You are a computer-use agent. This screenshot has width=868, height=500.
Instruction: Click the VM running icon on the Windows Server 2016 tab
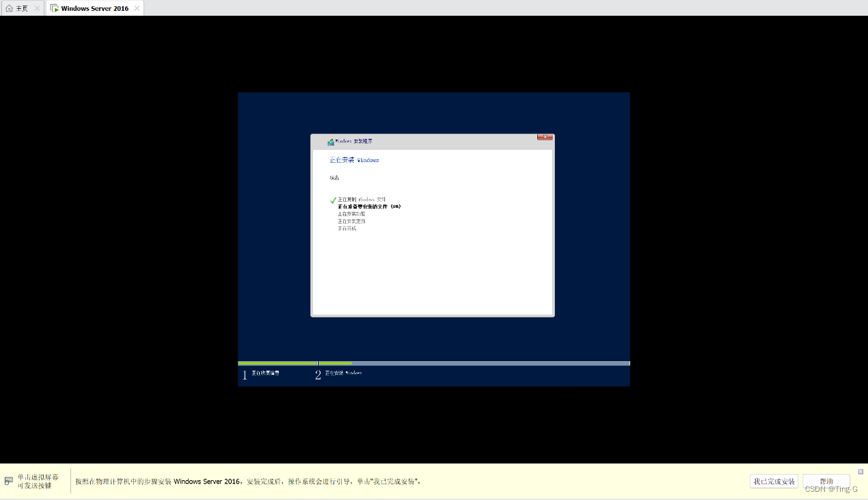[54, 8]
